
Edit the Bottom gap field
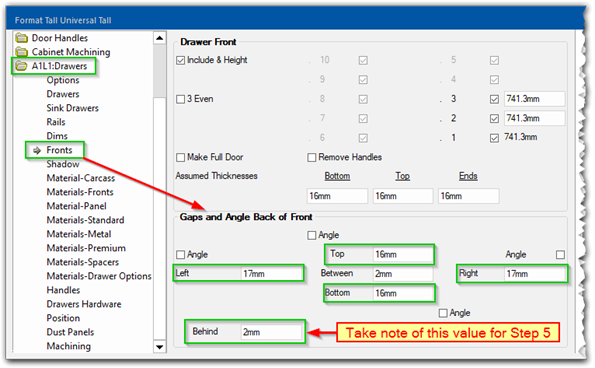pyautogui.click(x=403, y=293)
